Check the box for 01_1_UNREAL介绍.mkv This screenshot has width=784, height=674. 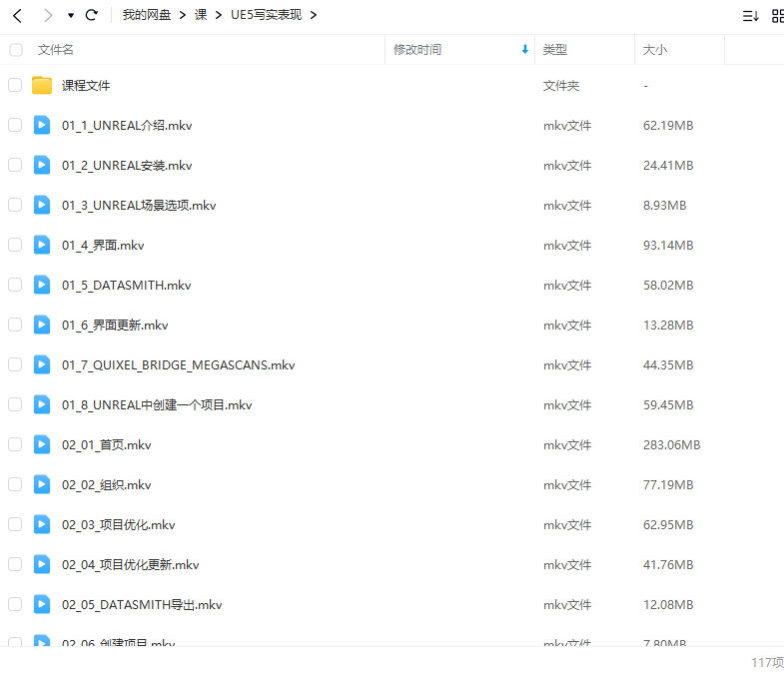click(15, 125)
